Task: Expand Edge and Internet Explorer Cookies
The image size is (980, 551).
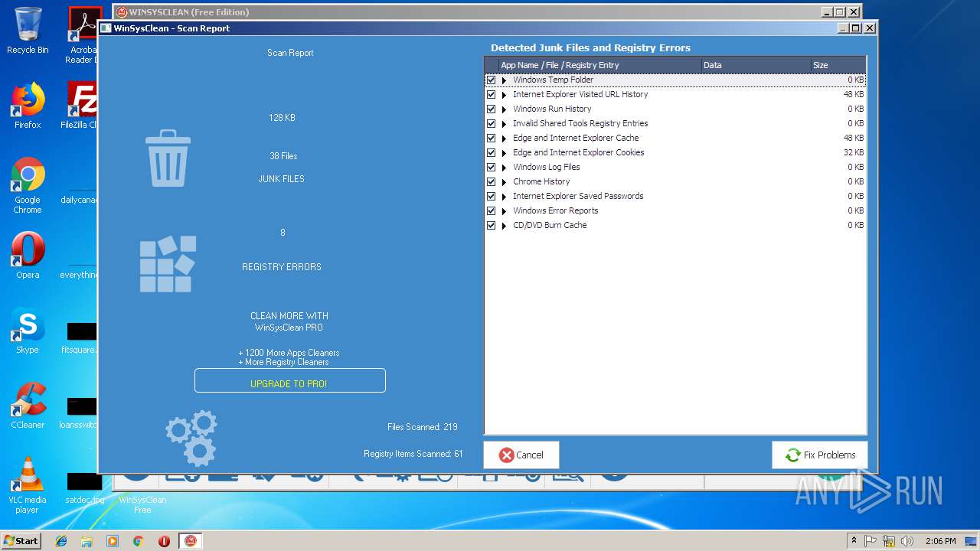Action: [x=504, y=153]
